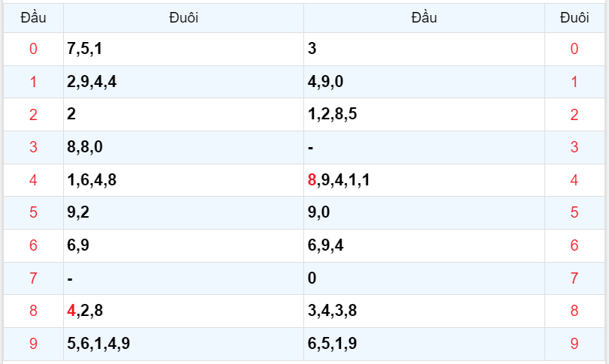Click the Đuôi header above 7,5,1

tap(183, 17)
